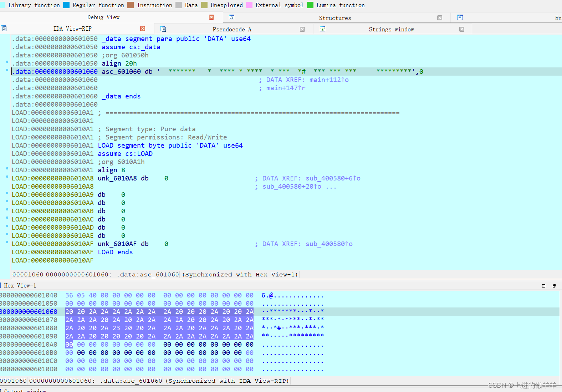Click the 'align 8' directive

[x=111, y=170]
